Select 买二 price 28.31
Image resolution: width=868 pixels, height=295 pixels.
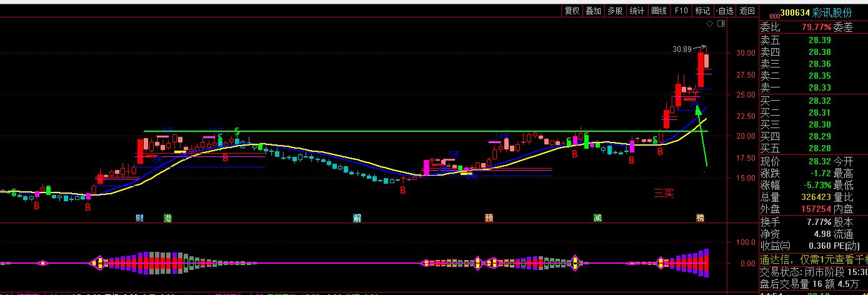819,112
